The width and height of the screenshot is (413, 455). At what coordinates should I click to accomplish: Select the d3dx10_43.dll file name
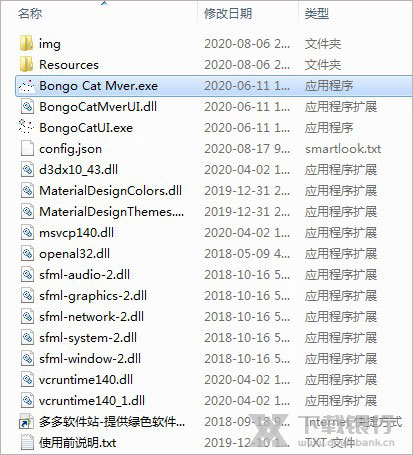tap(79, 170)
